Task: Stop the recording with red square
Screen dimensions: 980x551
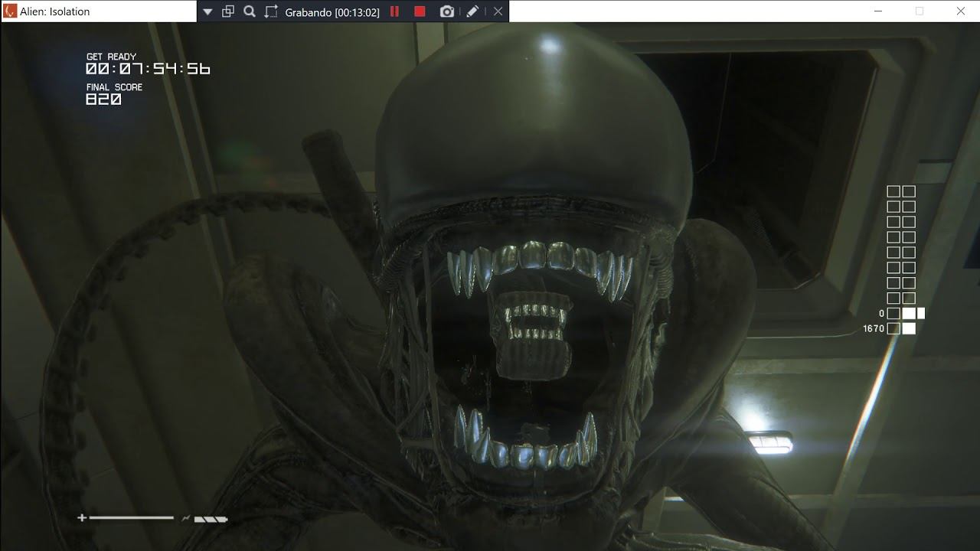Action: tap(420, 11)
